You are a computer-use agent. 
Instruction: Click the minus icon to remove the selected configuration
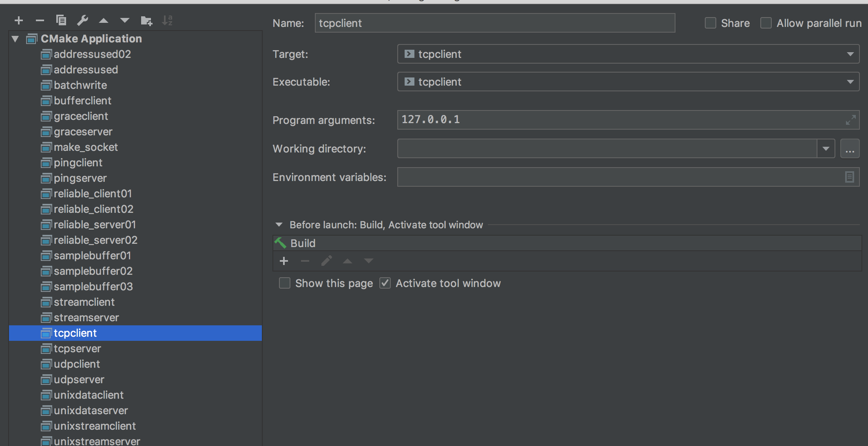(40, 20)
